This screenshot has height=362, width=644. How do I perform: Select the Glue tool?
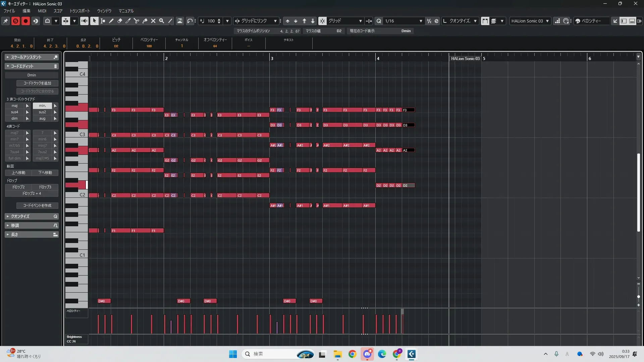click(145, 21)
